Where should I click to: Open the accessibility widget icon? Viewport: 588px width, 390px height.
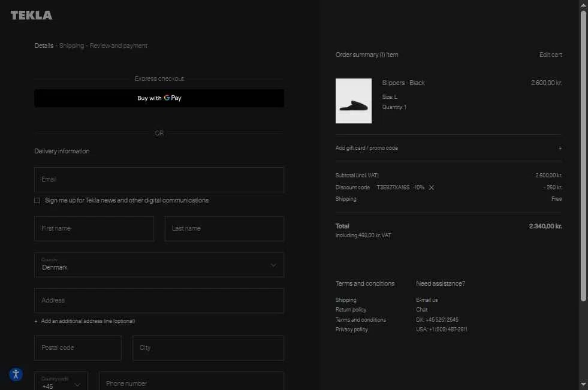(x=16, y=374)
